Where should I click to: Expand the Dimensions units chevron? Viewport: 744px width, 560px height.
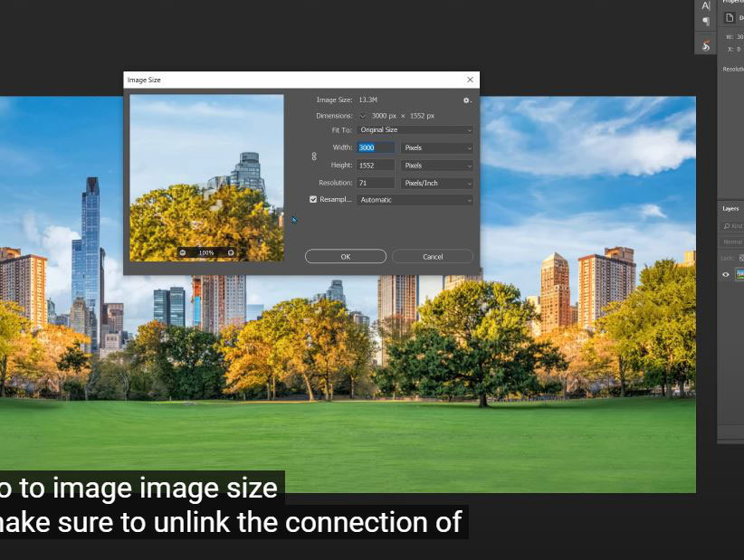pyautogui.click(x=363, y=116)
